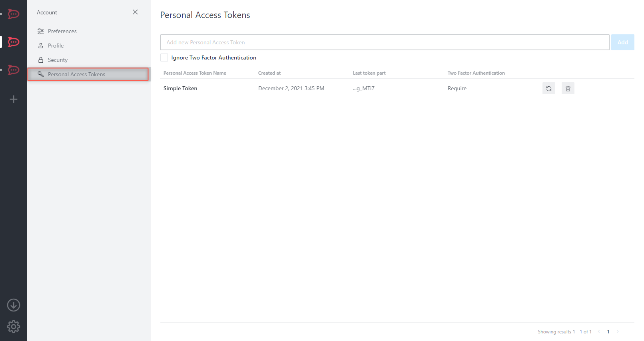Open the Preferences menu item
This screenshot has width=644, height=341.
(x=89, y=31)
